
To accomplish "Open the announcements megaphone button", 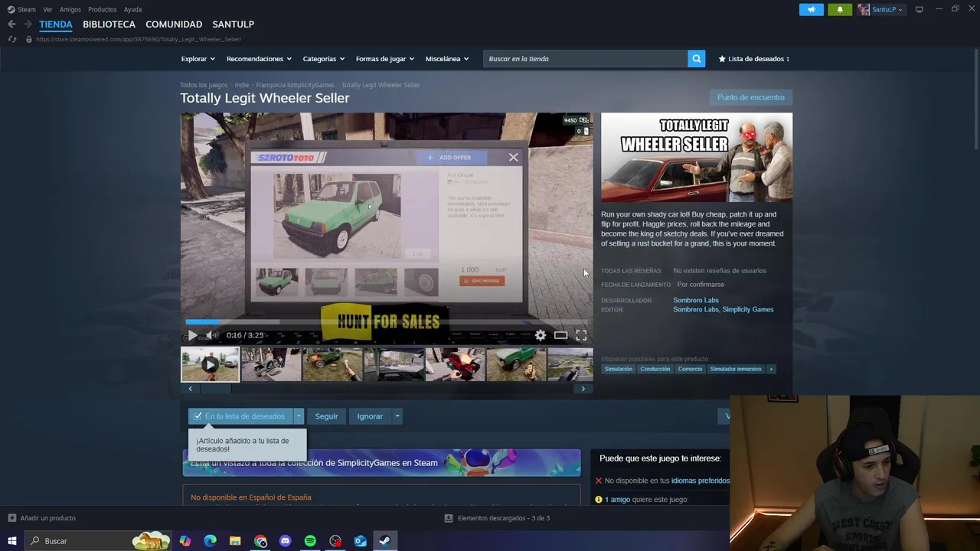I will coord(812,9).
